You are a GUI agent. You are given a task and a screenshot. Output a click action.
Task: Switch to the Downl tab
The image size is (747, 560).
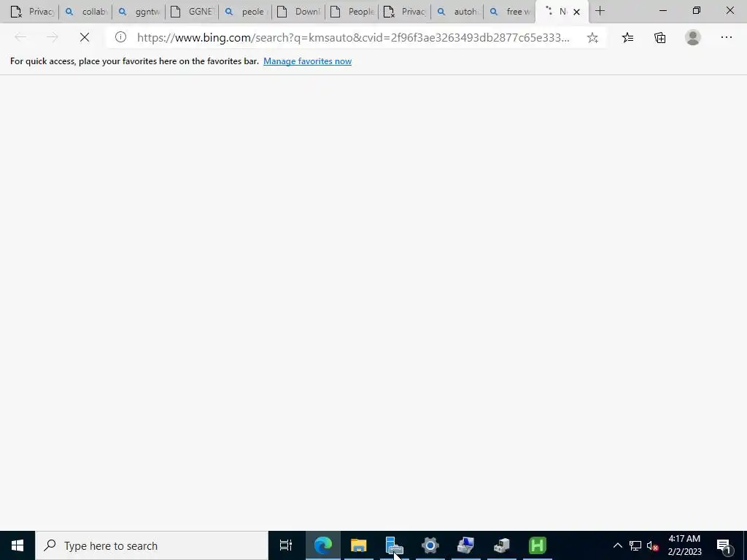click(x=298, y=12)
